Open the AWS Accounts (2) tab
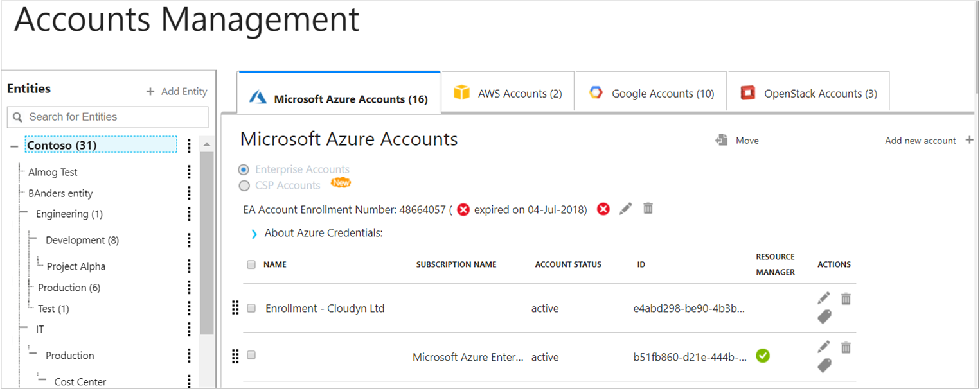Viewport: 980px width, 389px height. 508,92
